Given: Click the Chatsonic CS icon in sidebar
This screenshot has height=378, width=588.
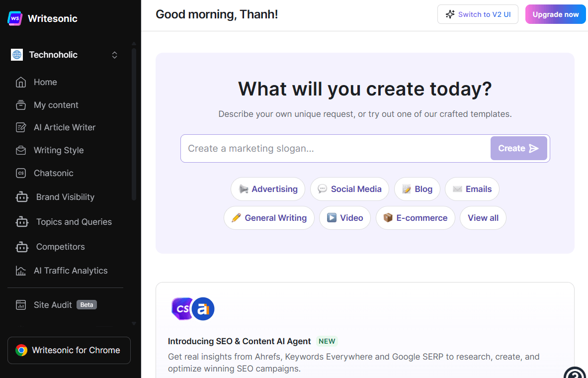Looking at the screenshot, I should pos(21,173).
